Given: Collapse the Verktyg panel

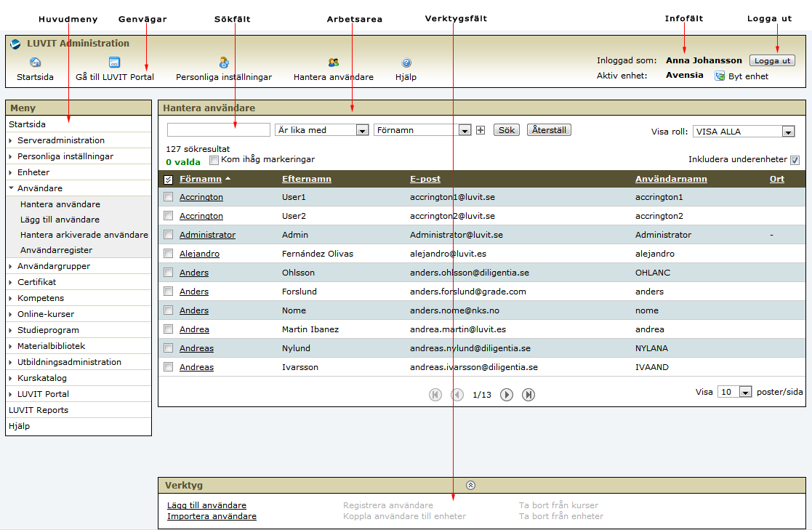Looking at the screenshot, I should click(470, 486).
